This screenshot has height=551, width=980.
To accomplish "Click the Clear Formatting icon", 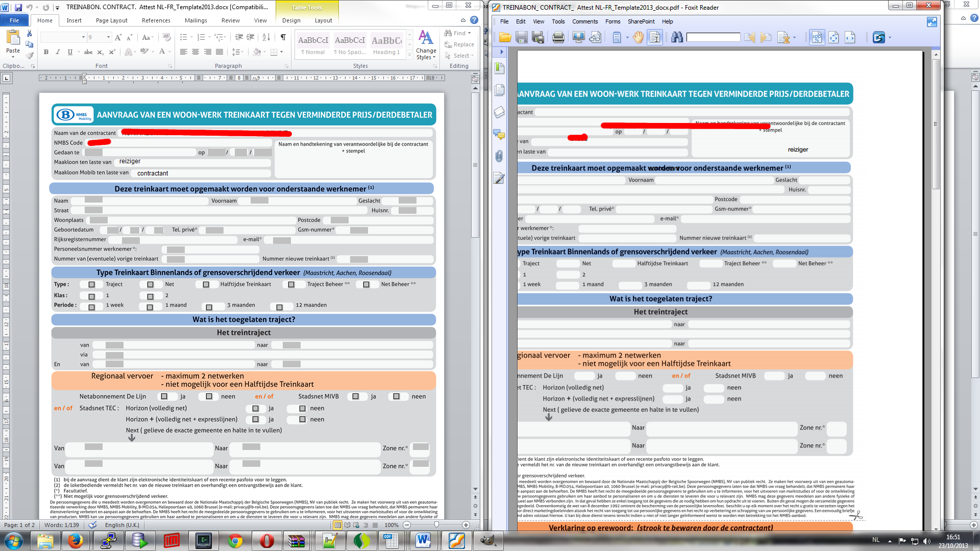I will click(166, 37).
